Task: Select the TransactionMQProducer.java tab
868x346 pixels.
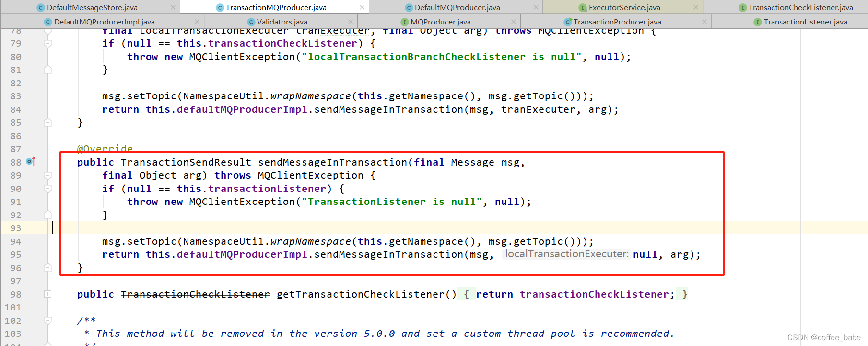Action: click(x=276, y=7)
